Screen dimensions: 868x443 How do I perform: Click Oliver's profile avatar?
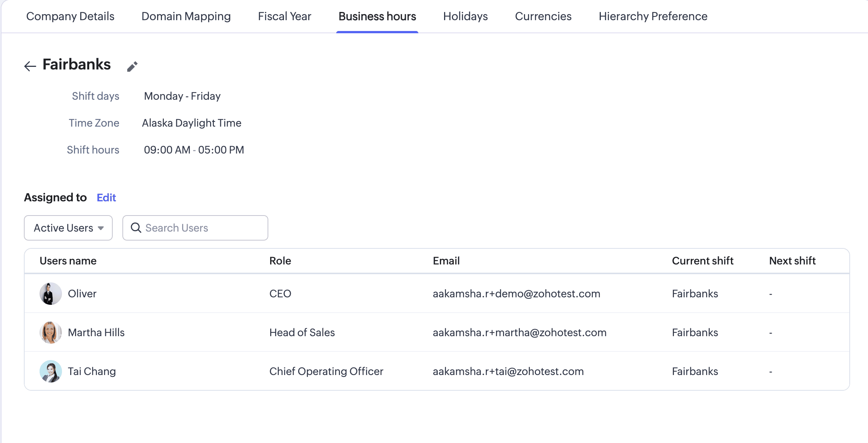[50, 294]
